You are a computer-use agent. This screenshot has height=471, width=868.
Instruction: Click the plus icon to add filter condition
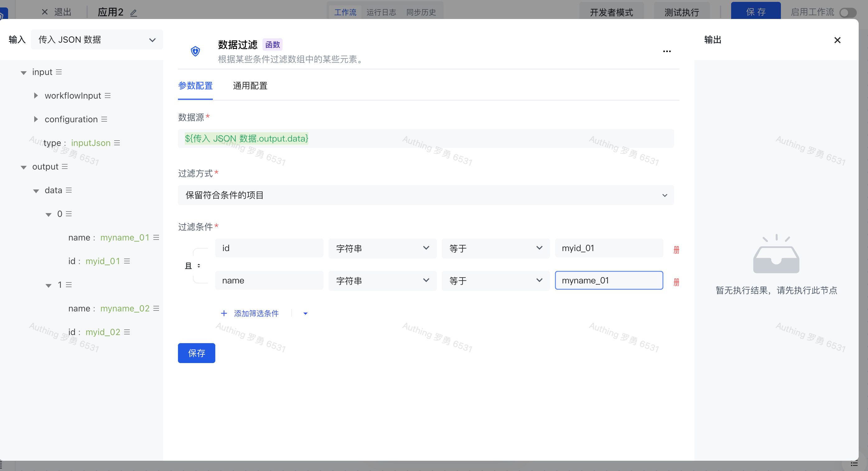point(224,313)
